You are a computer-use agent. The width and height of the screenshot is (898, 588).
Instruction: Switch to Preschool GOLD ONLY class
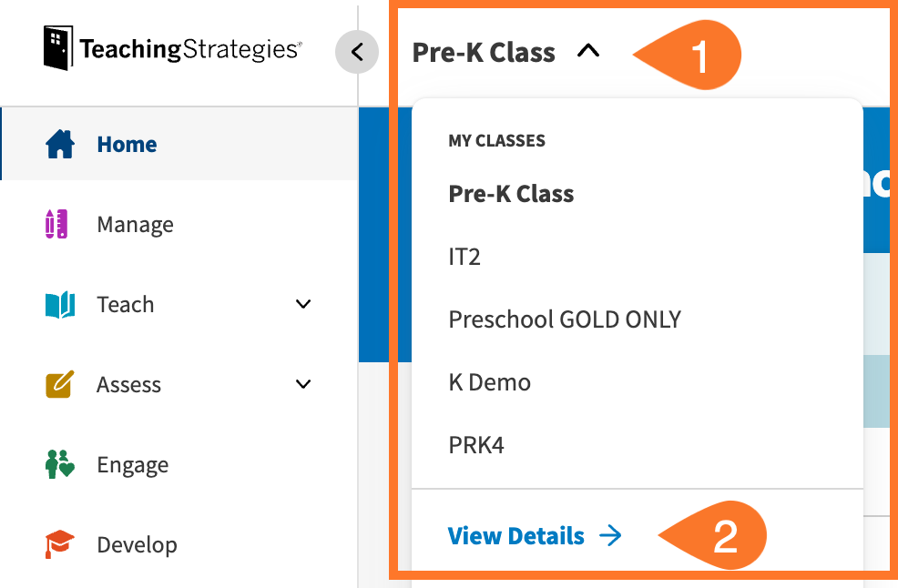[565, 319]
